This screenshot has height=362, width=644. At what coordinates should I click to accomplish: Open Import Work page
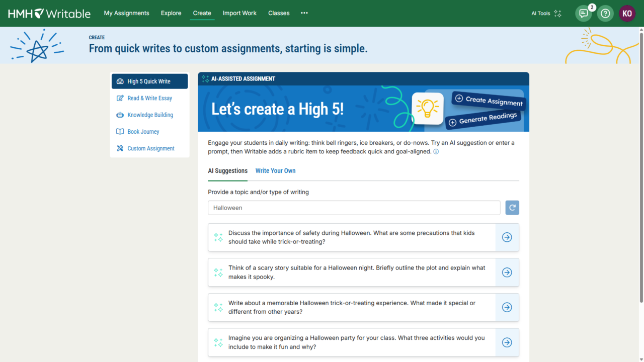pyautogui.click(x=239, y=13)
